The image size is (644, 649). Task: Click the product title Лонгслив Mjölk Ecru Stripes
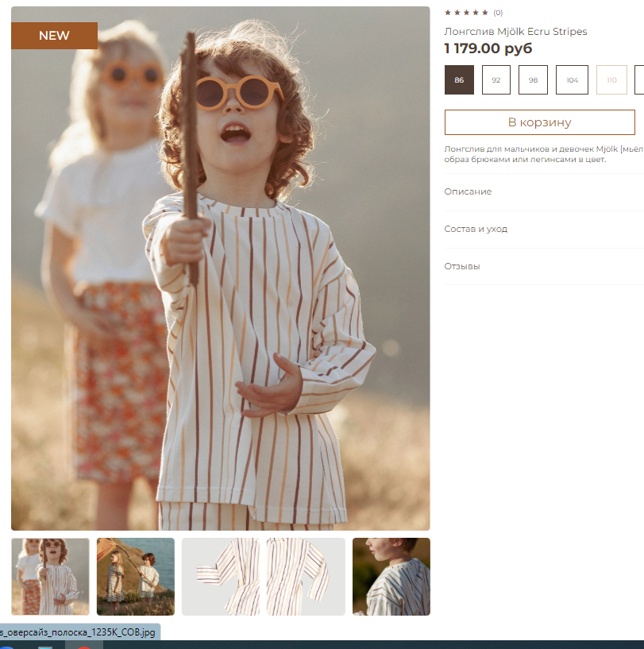coord(515,32)
